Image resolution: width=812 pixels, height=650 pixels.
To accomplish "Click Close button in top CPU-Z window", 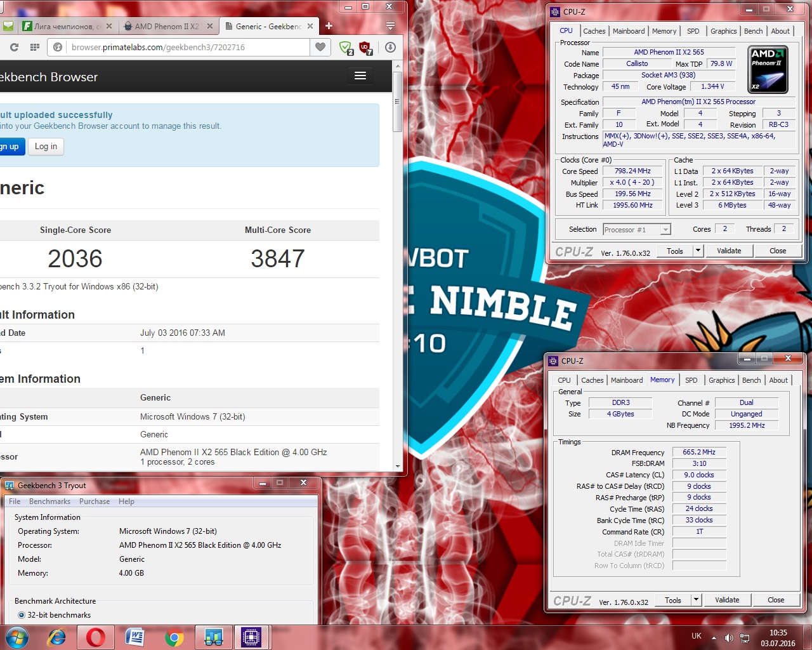I will click(778, 251).
